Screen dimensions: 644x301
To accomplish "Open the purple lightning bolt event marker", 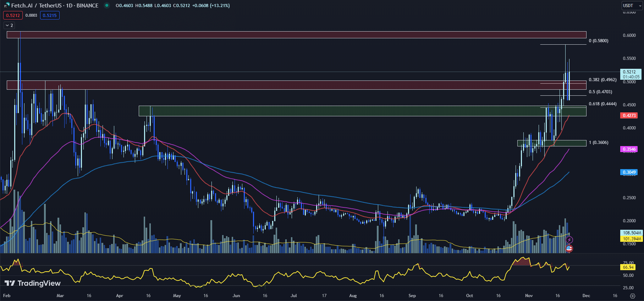I will (x=569, y=240).
